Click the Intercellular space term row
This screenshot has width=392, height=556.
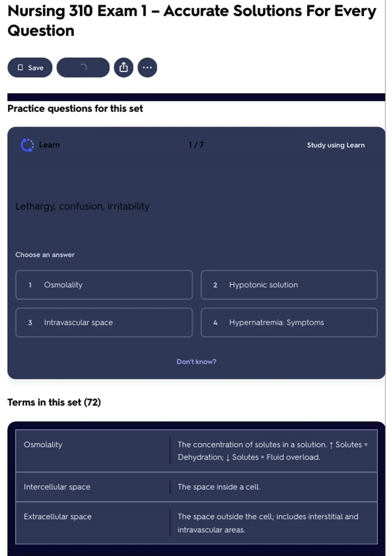(x=57, y=487)
